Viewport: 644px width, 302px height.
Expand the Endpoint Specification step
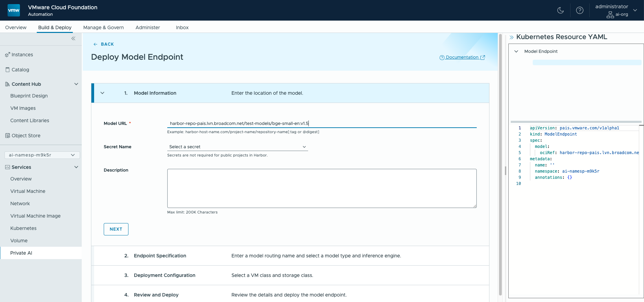point(290,256)
